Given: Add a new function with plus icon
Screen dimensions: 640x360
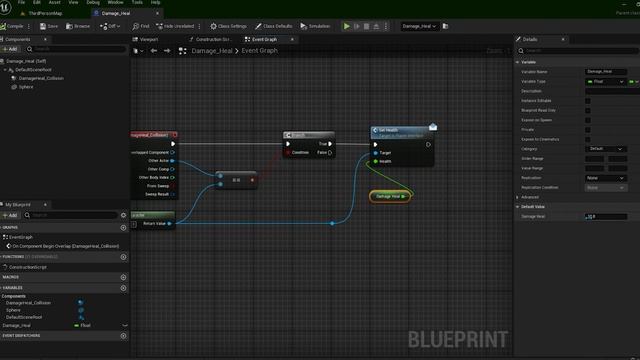Looking at the screenshot, I should pyautogui.click(x=123, y=257).
